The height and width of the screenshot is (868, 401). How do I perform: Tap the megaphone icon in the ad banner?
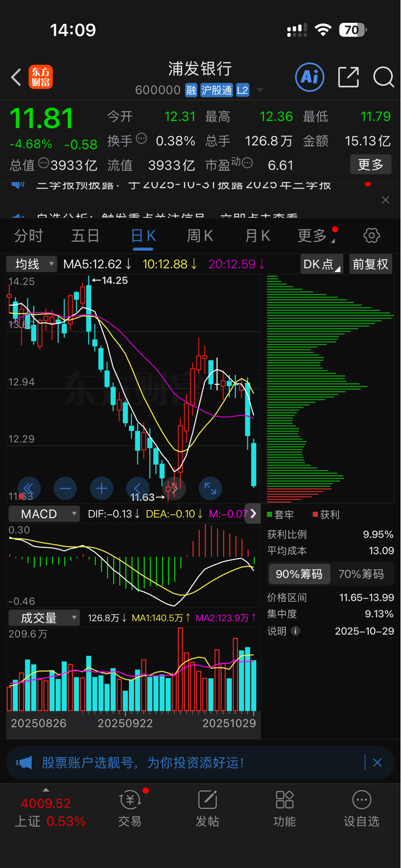24,763
